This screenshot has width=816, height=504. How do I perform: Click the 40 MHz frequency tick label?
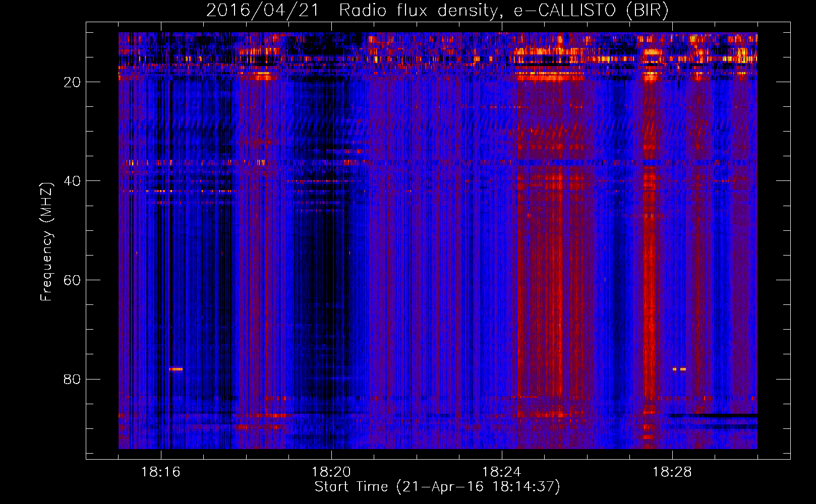[x=72, y=181]
